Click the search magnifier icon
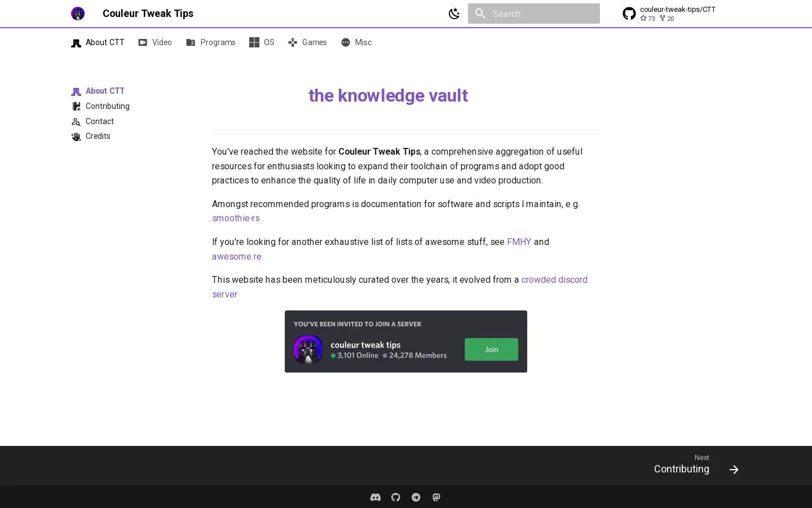812x508 pixels. click(480, 13)
